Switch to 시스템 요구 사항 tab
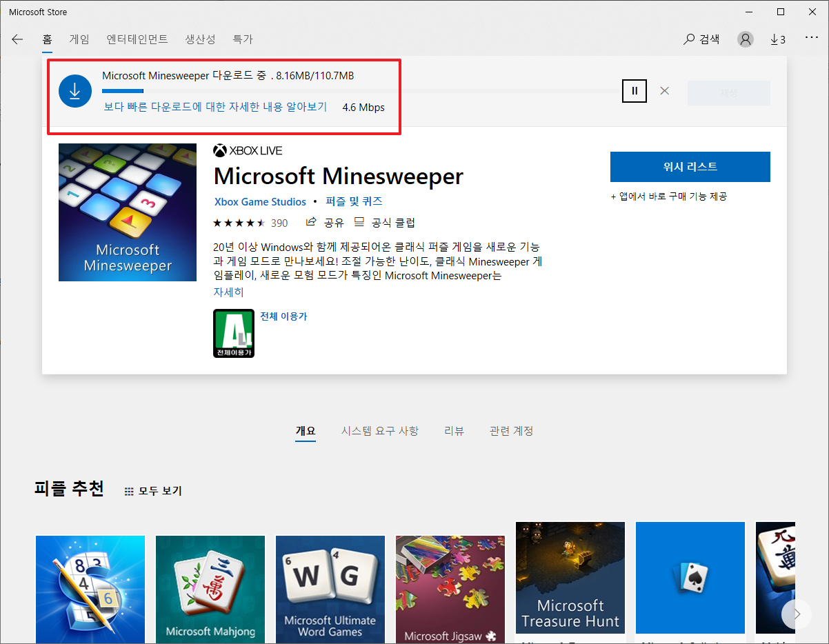829x644 pixels. coord(380,431)
